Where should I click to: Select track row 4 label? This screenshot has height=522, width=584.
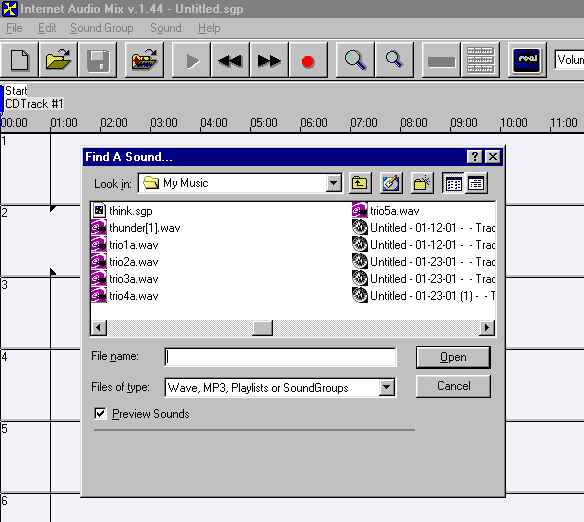[x=4, y=357]
